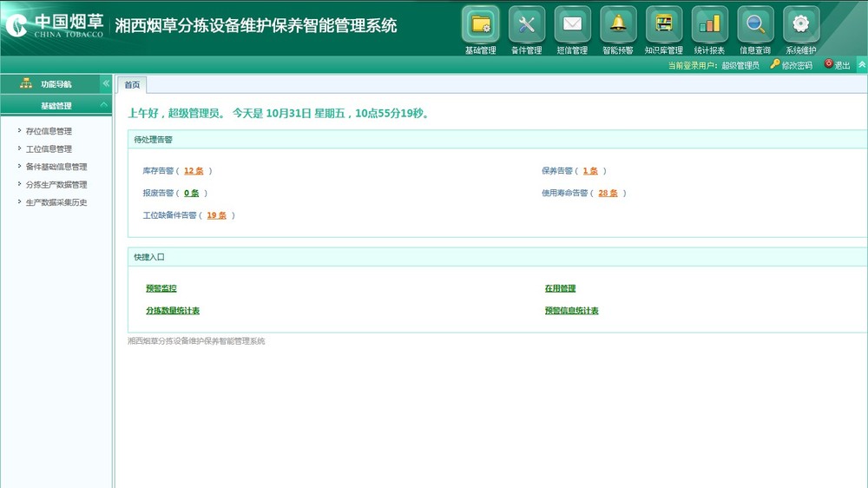Open 知识库管理 bookshelf icon
Screen dimensions: 868x488
point(664,24)
